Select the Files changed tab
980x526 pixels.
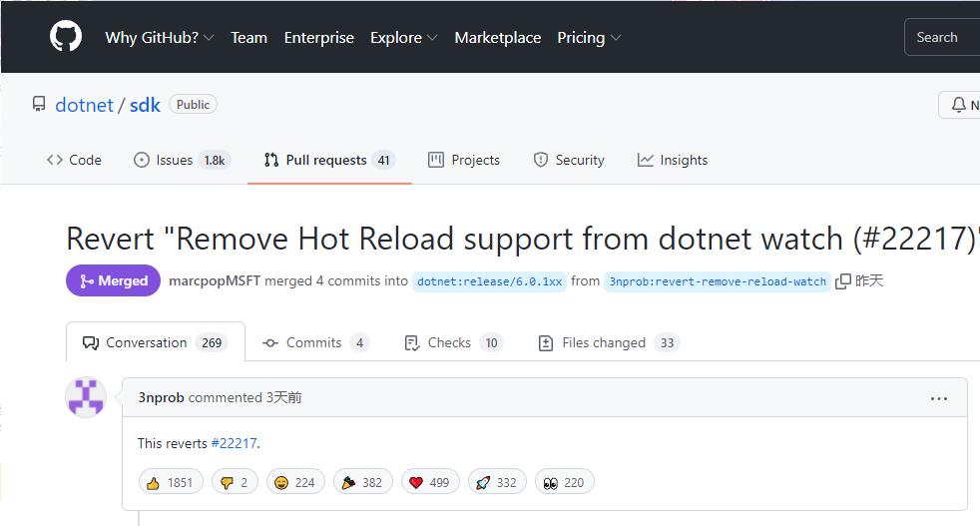609,342
